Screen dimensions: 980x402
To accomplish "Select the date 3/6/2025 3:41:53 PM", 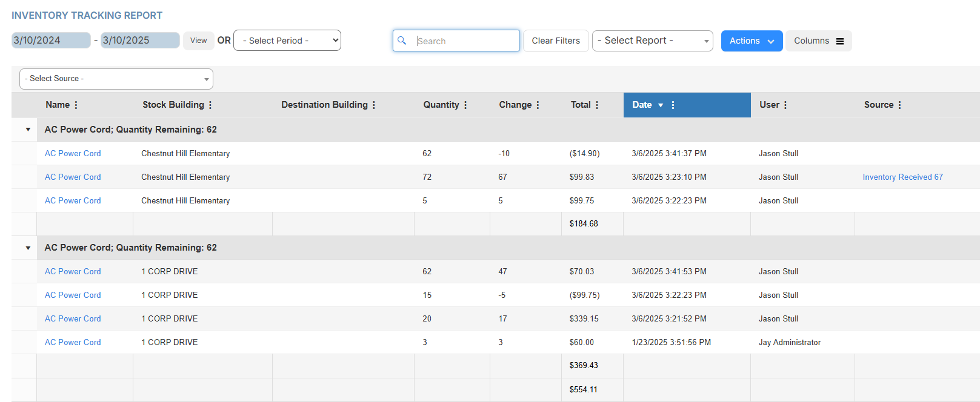I will [669, 271].
